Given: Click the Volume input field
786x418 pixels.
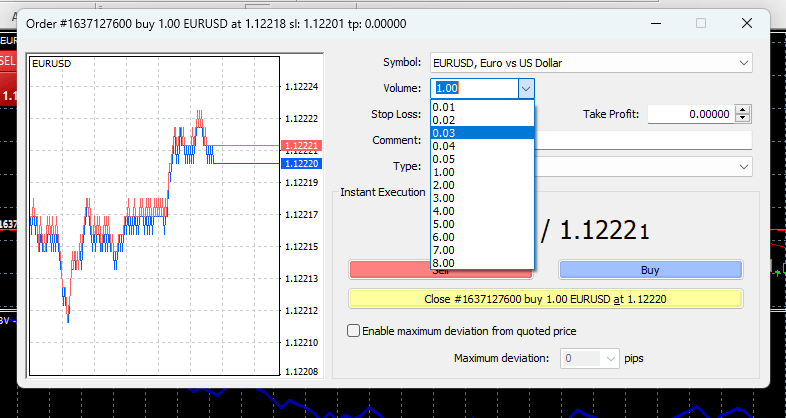Looking at the screenshot, I should pos(474,89).
